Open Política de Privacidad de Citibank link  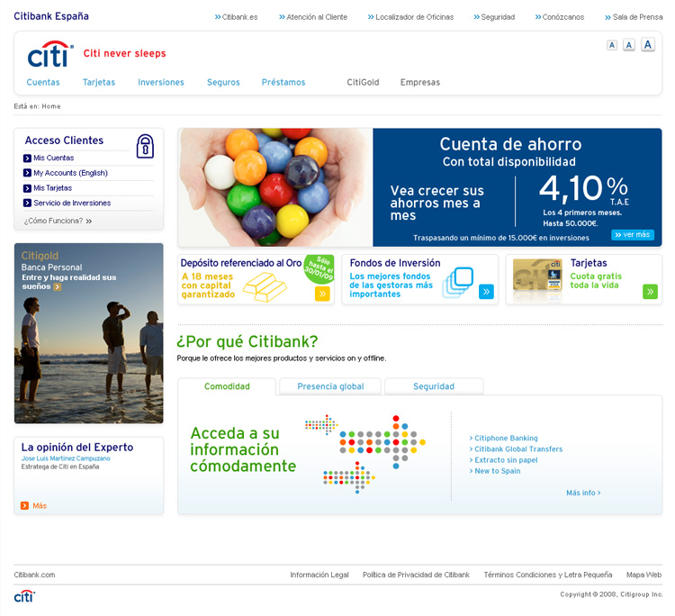click(x=417, y=575)
